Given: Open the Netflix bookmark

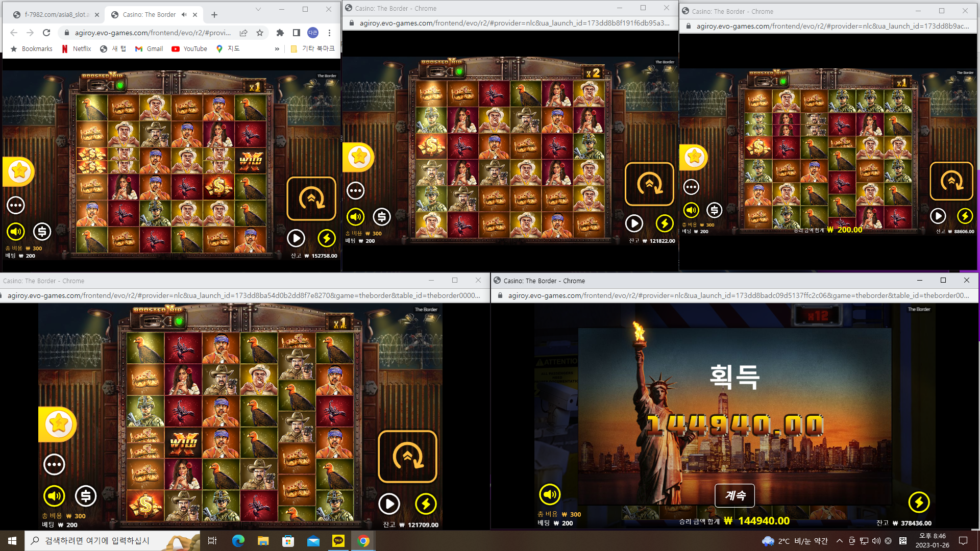Looking at the screenshot, I should pos(76,49).
